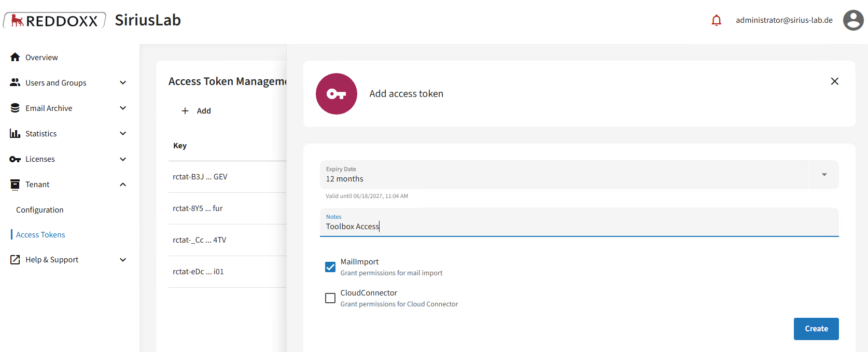
Task: Open Configuration under Tenant
Action: coord(40,210)
